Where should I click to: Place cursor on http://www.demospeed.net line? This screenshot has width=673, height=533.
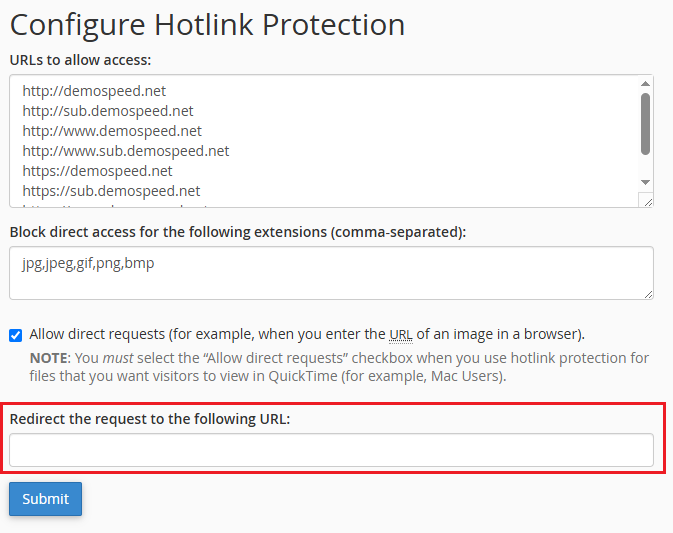(112, 131)
